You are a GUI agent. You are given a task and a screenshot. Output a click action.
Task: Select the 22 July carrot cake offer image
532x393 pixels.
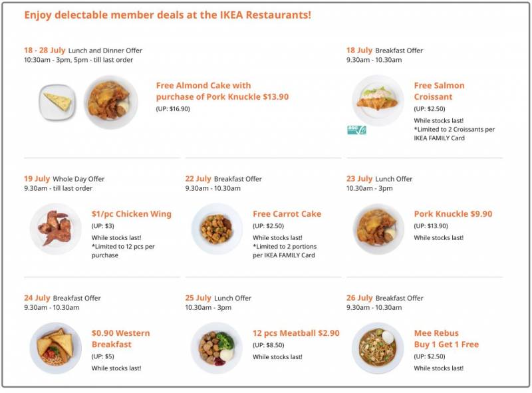coord(217,229)
